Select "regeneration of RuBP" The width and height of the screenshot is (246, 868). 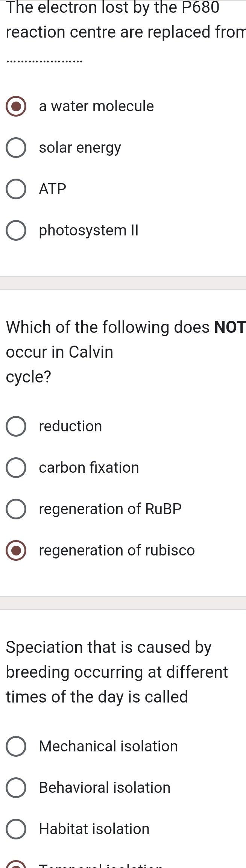(16, 509)
